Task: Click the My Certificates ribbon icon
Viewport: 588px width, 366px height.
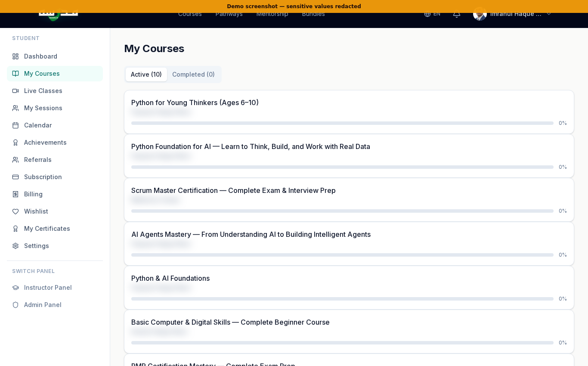Action: click(x=15, y=229)
